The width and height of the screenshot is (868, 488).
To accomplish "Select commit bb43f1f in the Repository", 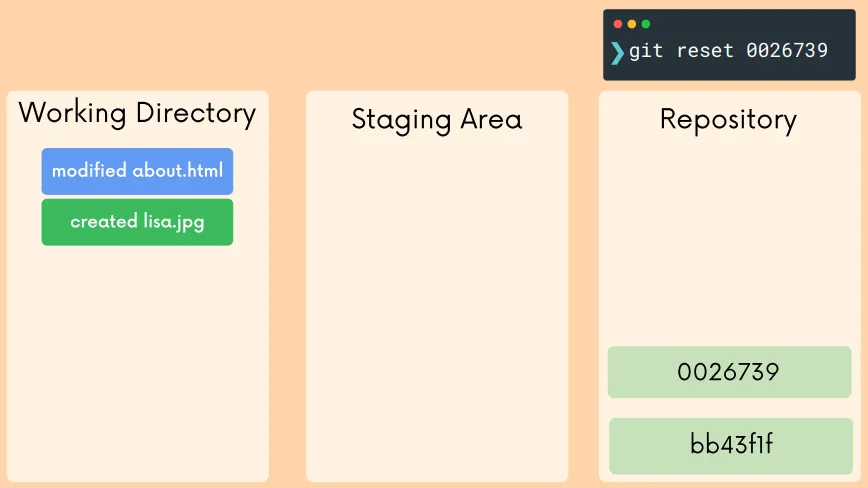I will 731,445.
